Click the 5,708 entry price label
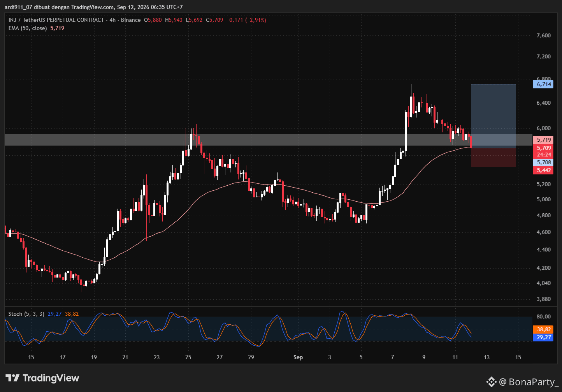Image resolution: width=562 pixels, height=392 pixels. [544, 162]
